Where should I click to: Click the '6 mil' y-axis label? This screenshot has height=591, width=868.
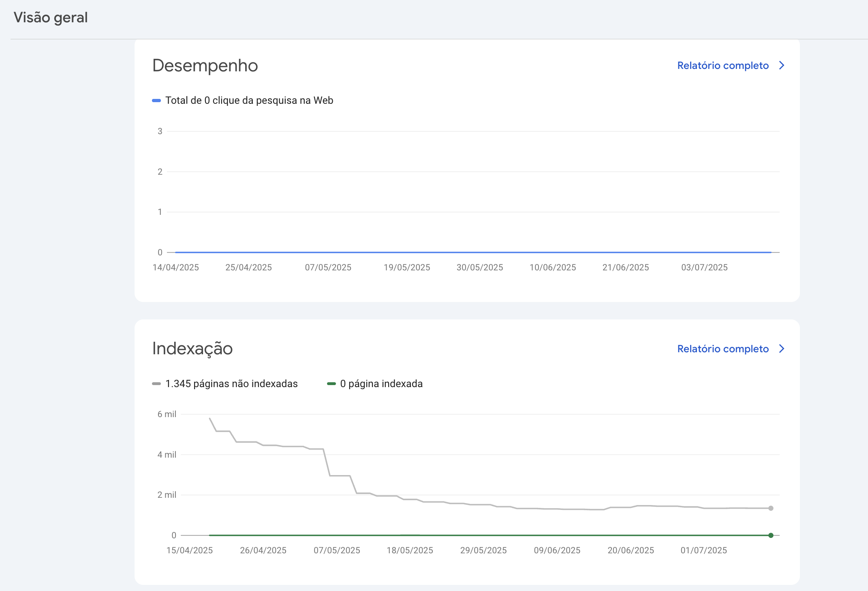167,414
